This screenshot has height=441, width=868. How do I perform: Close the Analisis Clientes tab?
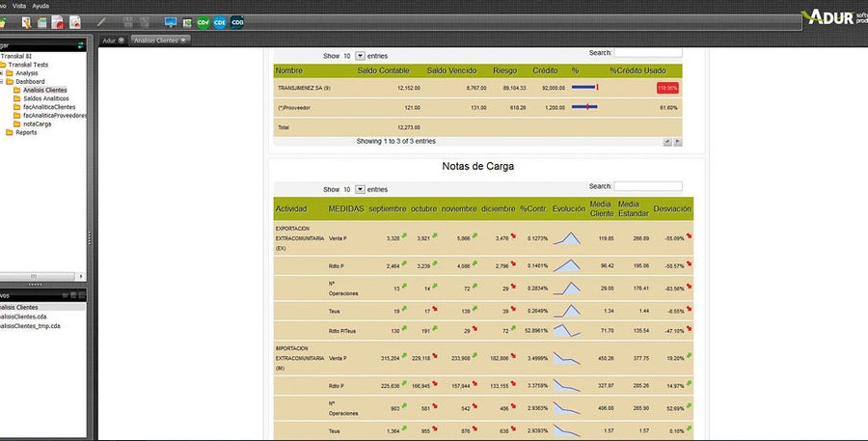click(x=183, y=41)
